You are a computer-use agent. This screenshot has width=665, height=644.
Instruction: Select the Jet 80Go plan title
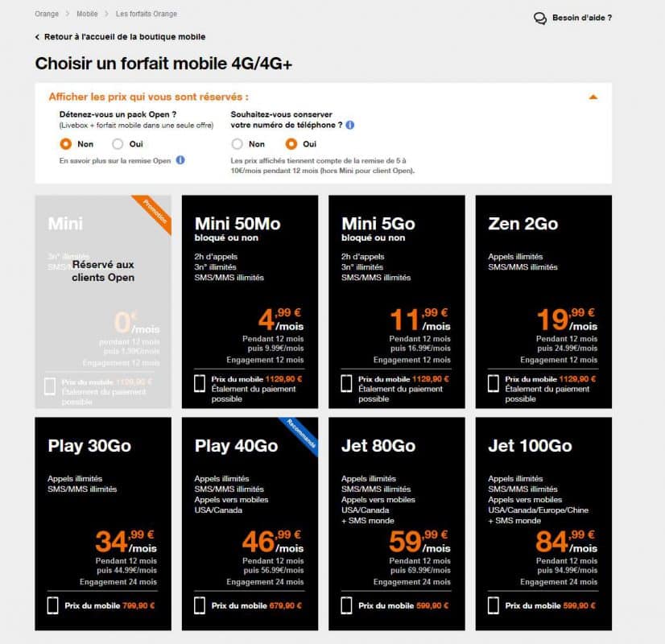point(378,446)
